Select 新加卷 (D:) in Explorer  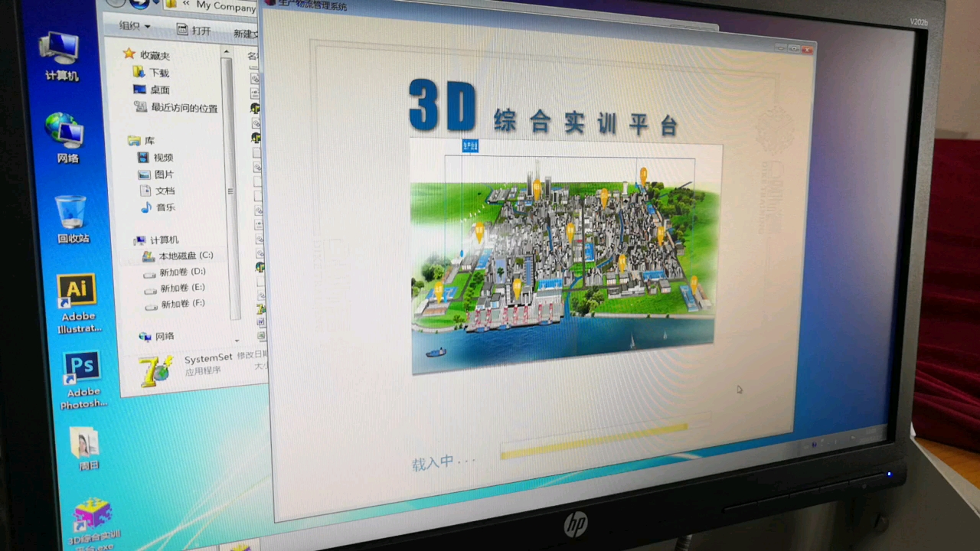(175, 272)
